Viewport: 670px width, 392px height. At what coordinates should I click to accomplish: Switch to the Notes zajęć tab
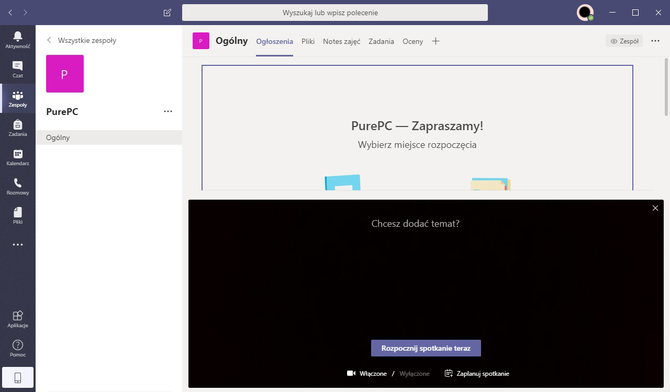pyautogui.click(x=341, y=41)
